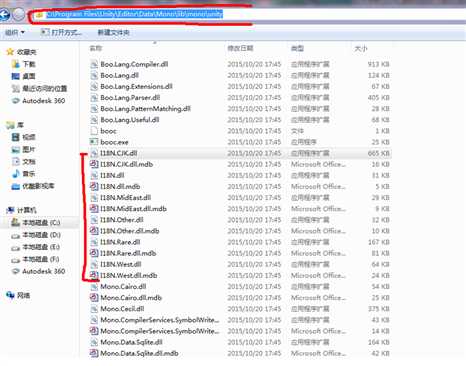466x366 pixels.
Task: Click the file icon of Boo.Lang.Compiler.dll
Action: pyautogui.click(x=94, y=64)
